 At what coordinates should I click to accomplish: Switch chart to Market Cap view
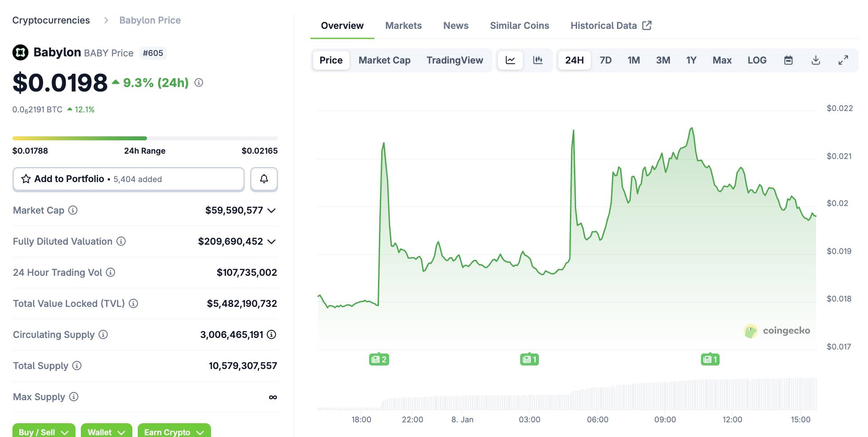[384, 60]
